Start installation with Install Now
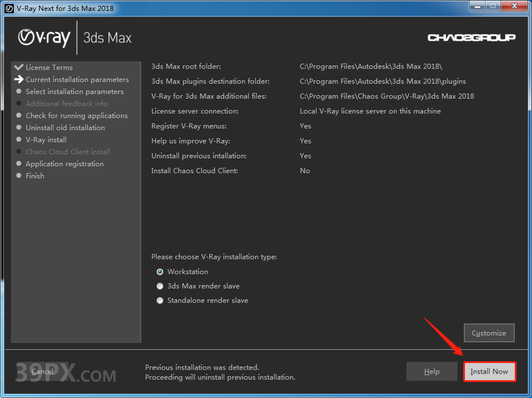This screenshot has height=398, width=532. tap(489, 372)
